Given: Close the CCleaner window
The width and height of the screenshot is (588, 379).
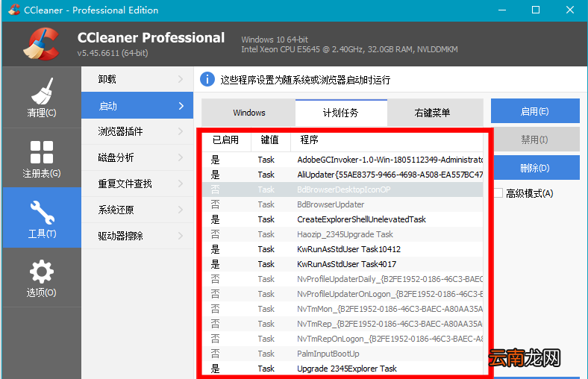Looking at the screenshot, I should coord(570,10).
